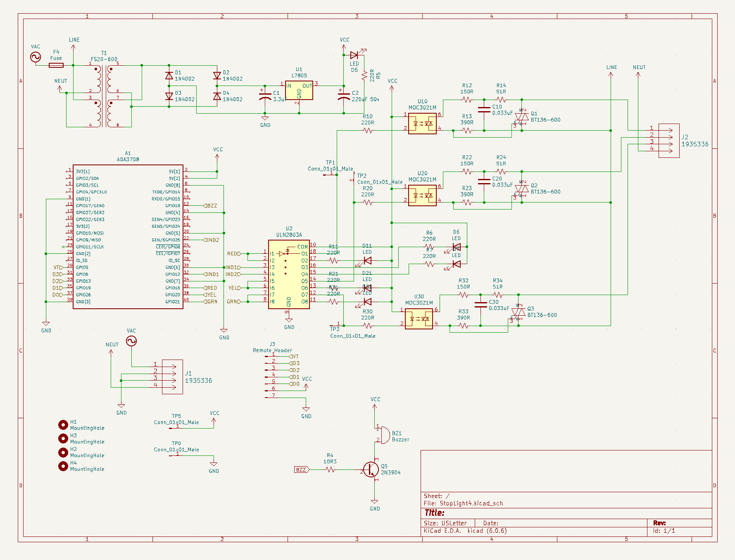The height and width of the screenshot is (560, 735).
Task: Select the H3 MountingHole symbol
Action: [x=63, y=438]
